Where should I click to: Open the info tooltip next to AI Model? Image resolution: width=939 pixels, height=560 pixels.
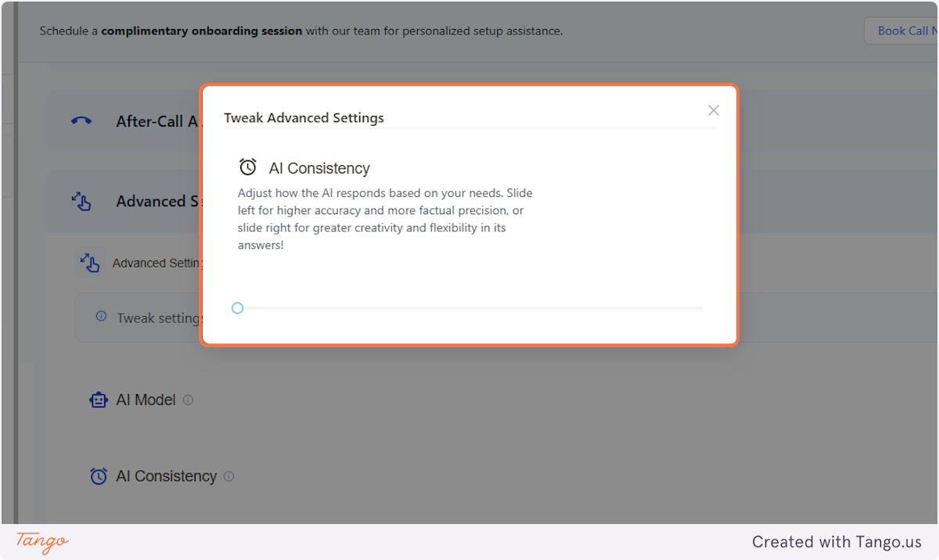pos(188,400)
